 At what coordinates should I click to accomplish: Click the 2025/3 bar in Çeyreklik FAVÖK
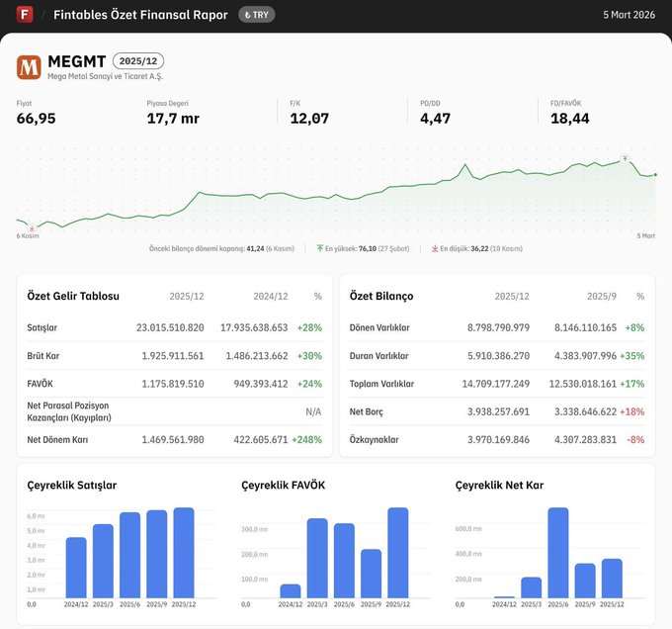tap(317, 558)
